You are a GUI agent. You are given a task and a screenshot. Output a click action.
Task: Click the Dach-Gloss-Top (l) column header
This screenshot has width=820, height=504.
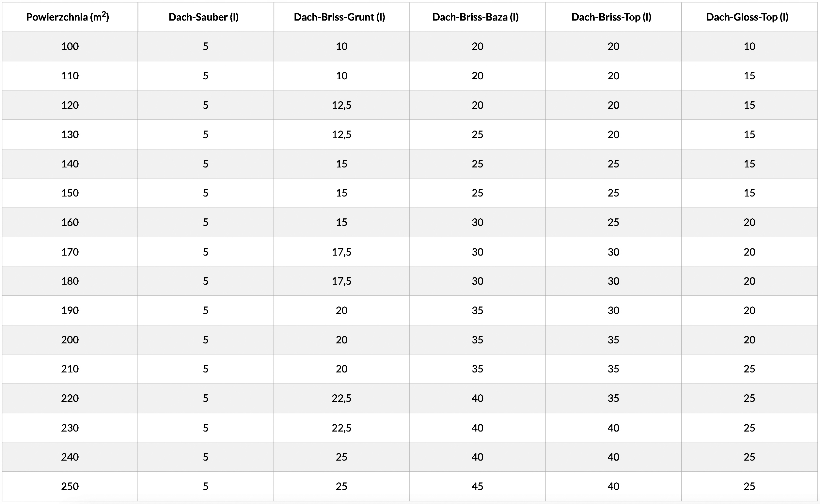point(747,17)
